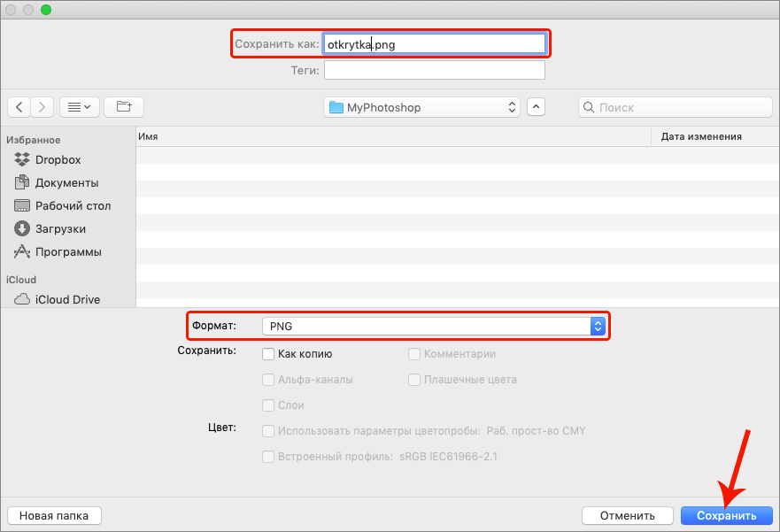Screen dimensions: 780x532
Task: Click the Сохранить button
Action: coord(726,515)
